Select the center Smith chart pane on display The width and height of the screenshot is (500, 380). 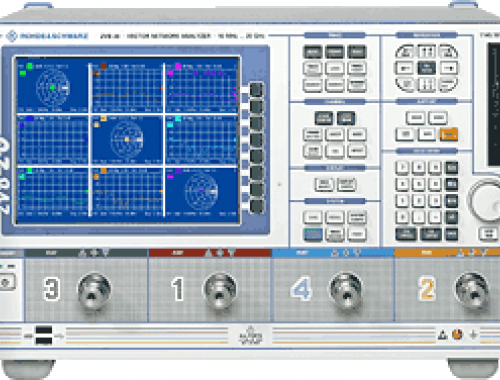127,140
